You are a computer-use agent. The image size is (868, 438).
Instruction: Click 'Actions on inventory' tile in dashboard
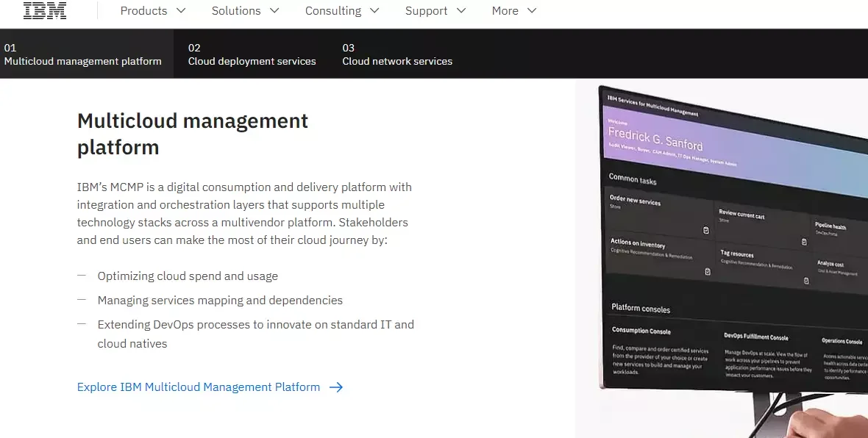tap(659, 257)
